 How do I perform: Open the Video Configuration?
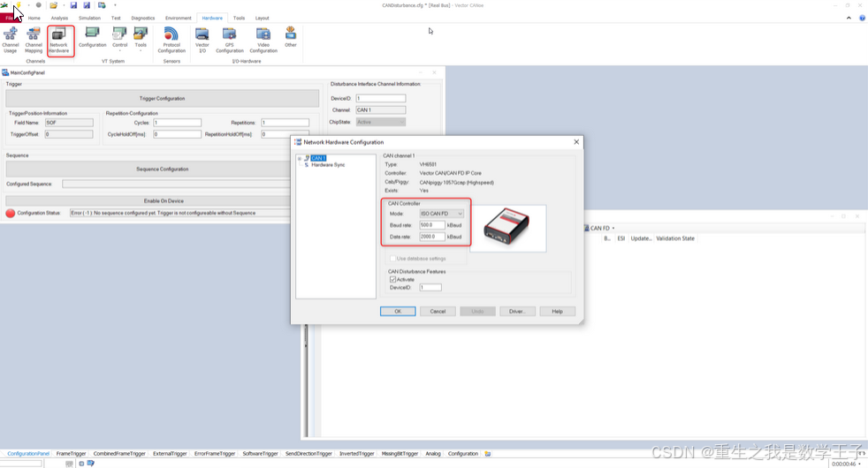tap(263, 41)
